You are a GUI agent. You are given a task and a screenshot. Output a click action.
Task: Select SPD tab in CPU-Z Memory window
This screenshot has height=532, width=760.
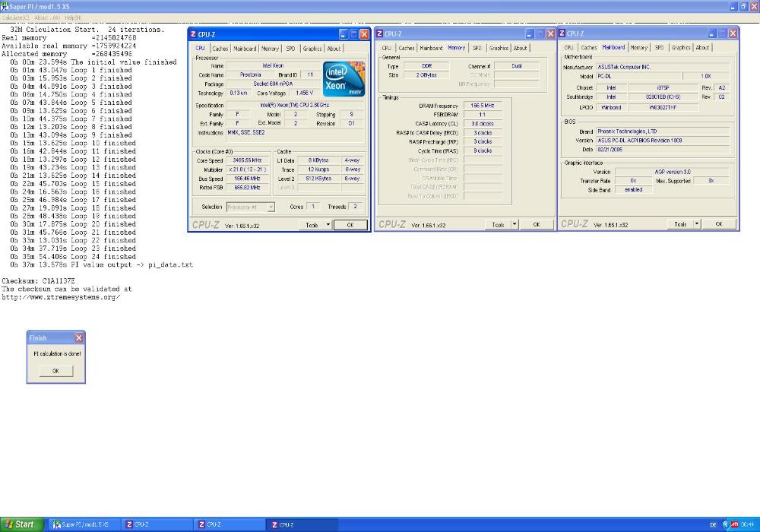coord(477,48)
